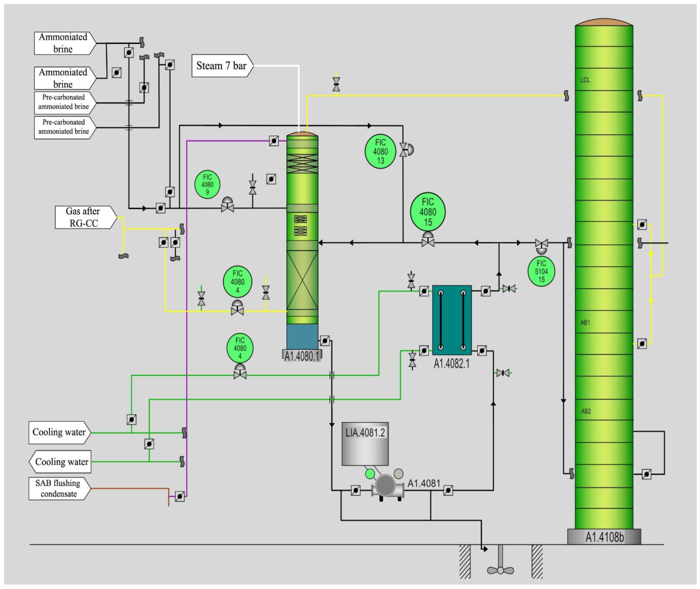Select the SAB flushing condensate inlet tag
Viewport: 700px width, 589px height.
[58, 488]
